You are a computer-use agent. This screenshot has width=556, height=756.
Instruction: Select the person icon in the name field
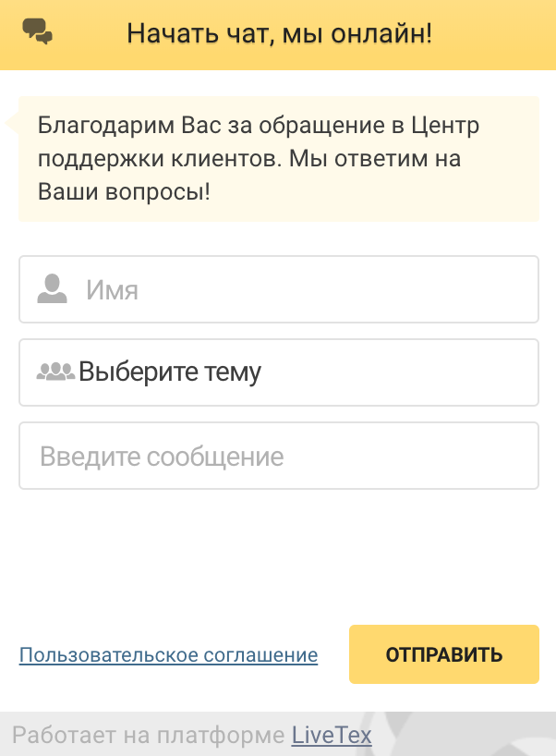pyautogui.click(x=53, y=288)
